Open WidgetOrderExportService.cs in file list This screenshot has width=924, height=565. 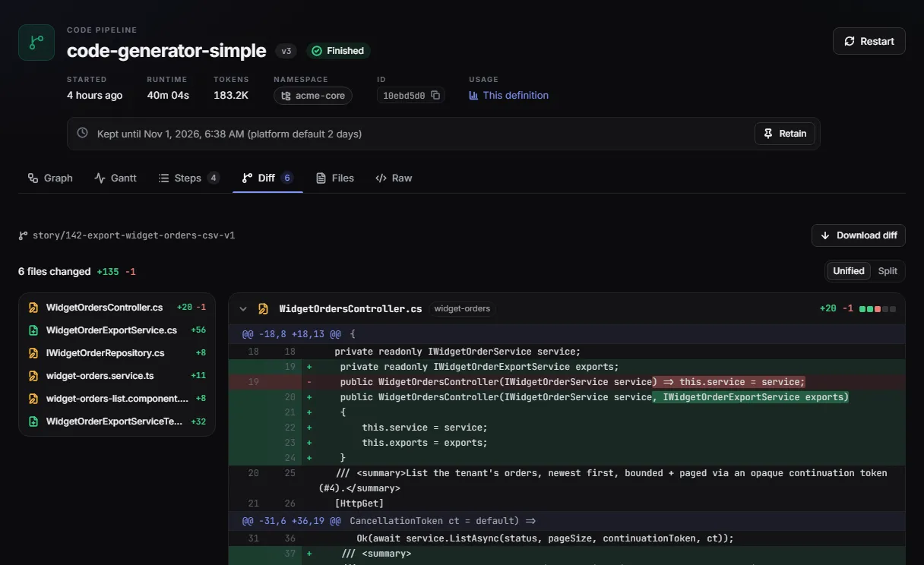click(117, 330)
